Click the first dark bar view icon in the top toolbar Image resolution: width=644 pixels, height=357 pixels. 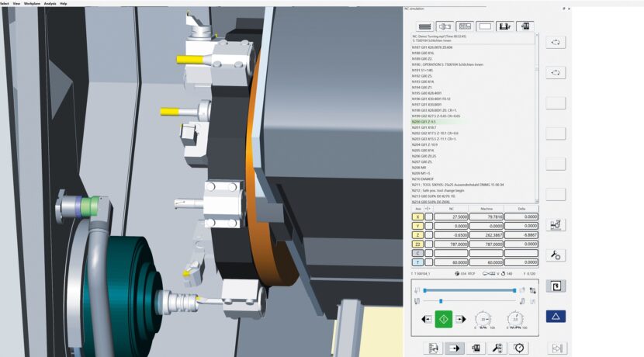(424, 26)
